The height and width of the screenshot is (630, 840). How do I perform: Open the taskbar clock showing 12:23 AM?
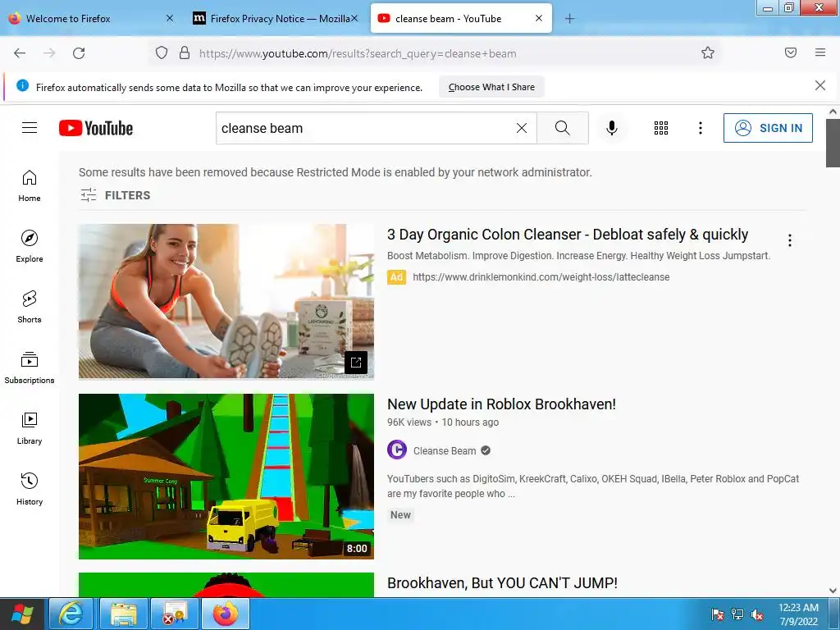click(x=798, y=614)
